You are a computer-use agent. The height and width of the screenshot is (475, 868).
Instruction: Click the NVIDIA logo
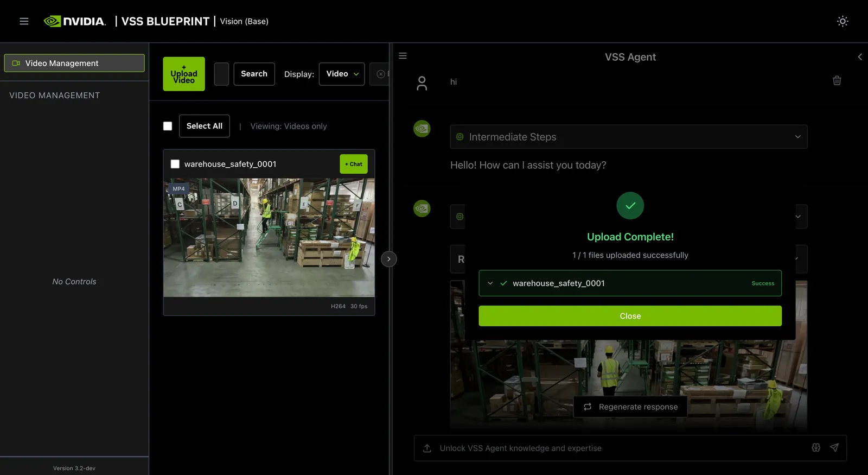(75, 21)
